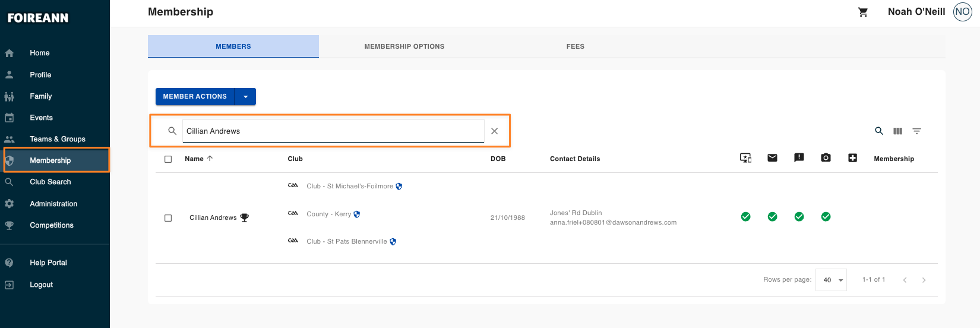The width and height of the screenshot is (980, 328).
Task: Open Events in sidebar menu
Action: coord(42,118)
